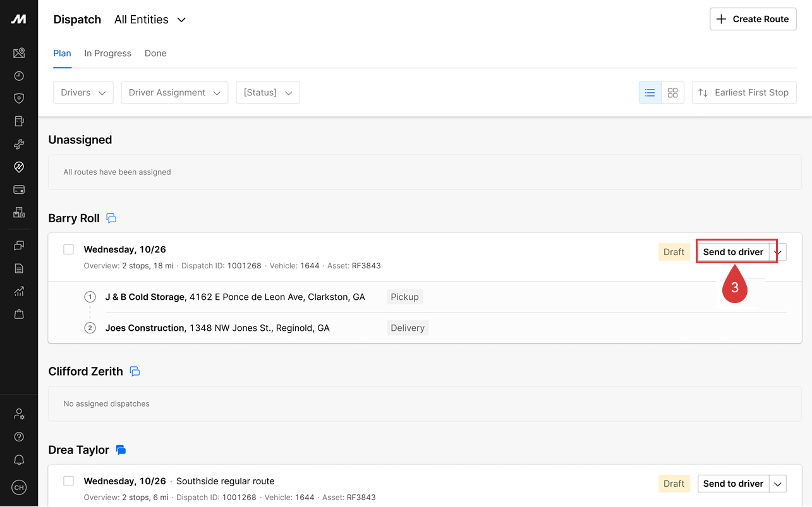
Task: Click the Create Route button
Action: pos(753,20)
